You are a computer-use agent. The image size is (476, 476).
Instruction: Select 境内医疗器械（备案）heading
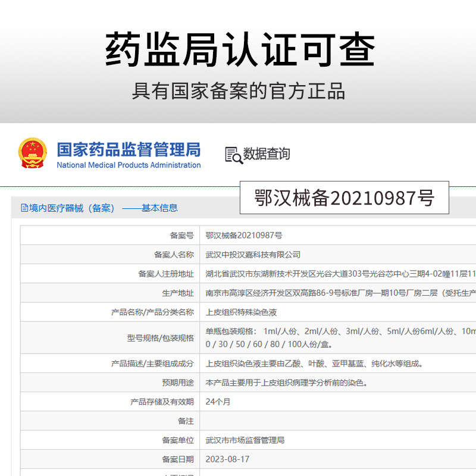click(x=71, y=208)
